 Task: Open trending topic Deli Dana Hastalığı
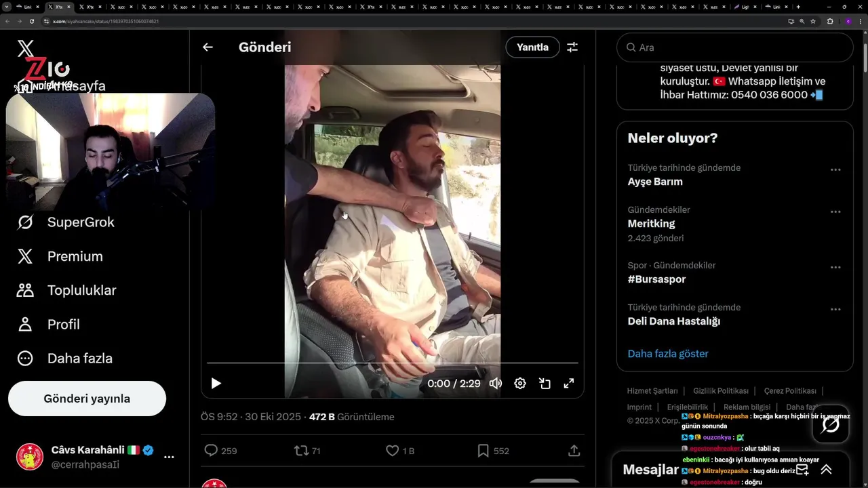tap(674, 321)
